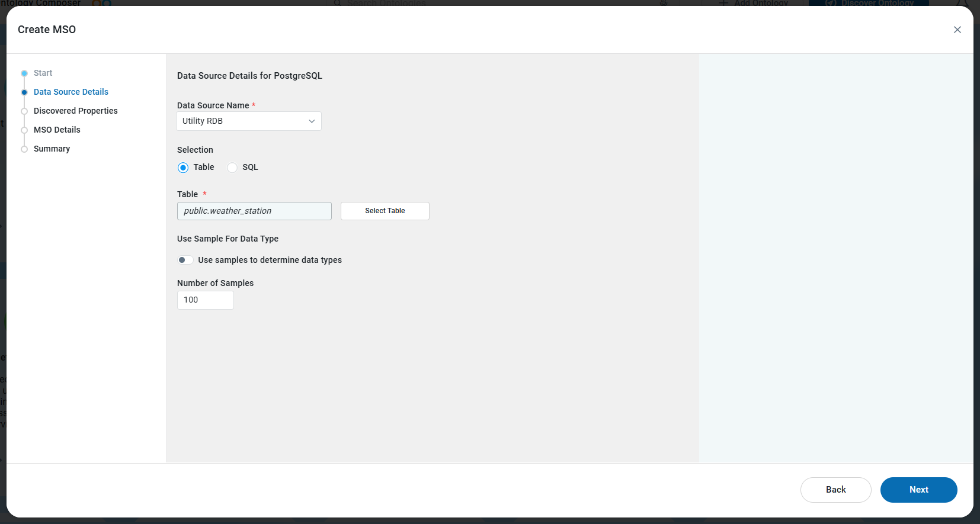This screenshot has width=980, height=524.
Task: Toggle use samples to determine data types
Action: pos(185,260)
